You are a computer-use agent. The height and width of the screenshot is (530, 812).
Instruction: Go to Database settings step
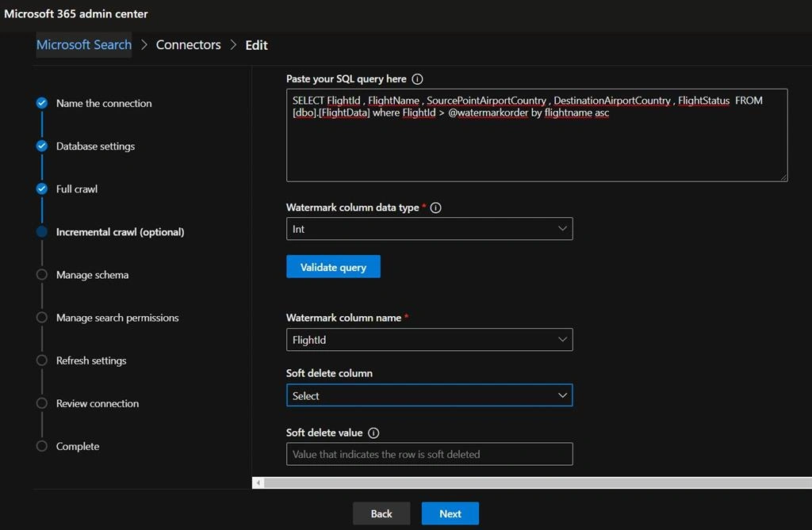95,147
